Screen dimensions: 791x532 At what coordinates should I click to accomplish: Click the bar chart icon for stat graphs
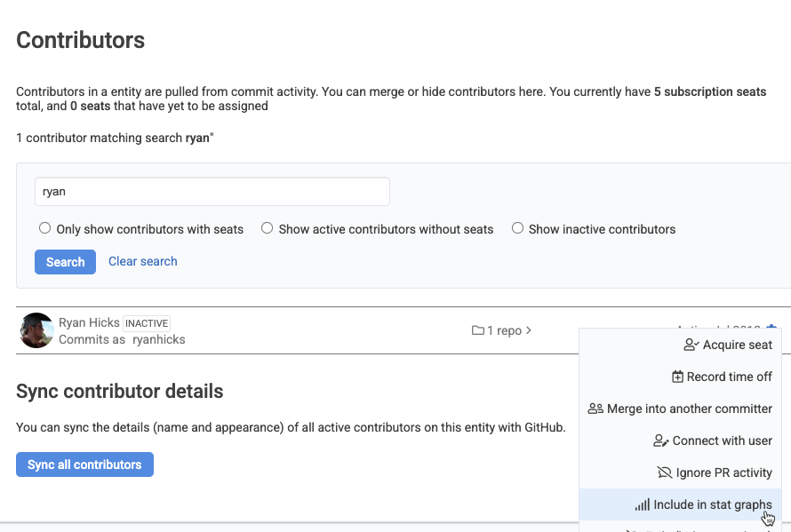[642, 504]
